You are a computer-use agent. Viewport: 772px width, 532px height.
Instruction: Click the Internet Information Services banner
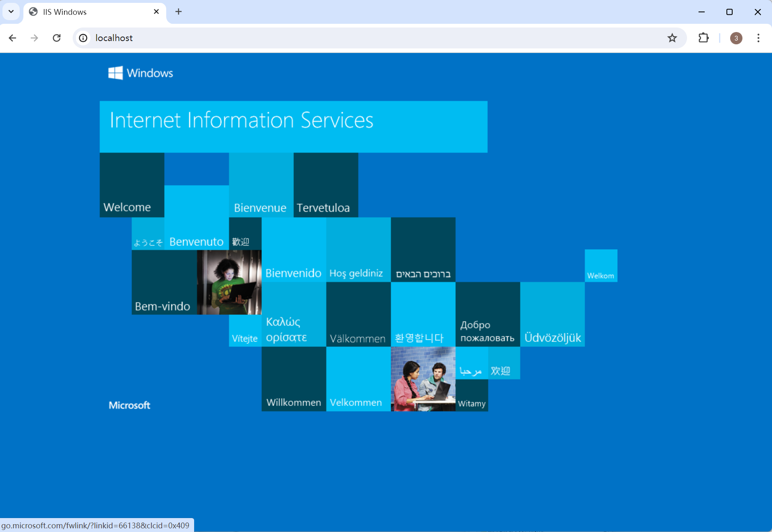pos(293,127)
